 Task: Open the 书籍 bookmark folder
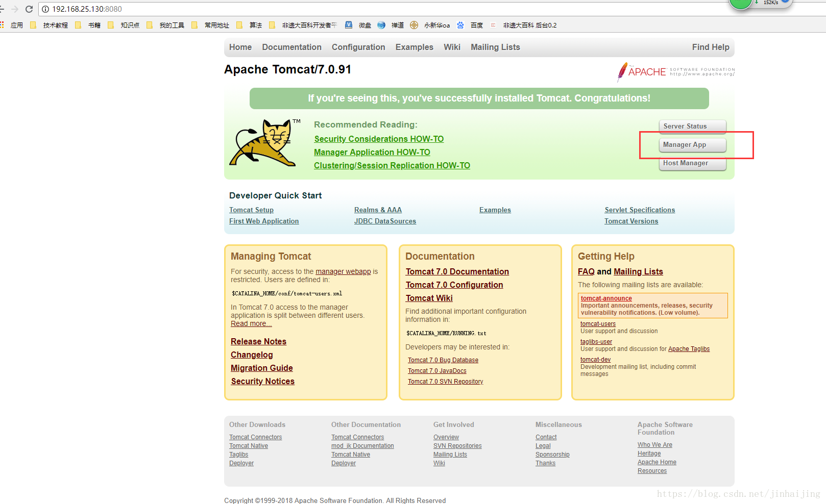coord(88,25)
